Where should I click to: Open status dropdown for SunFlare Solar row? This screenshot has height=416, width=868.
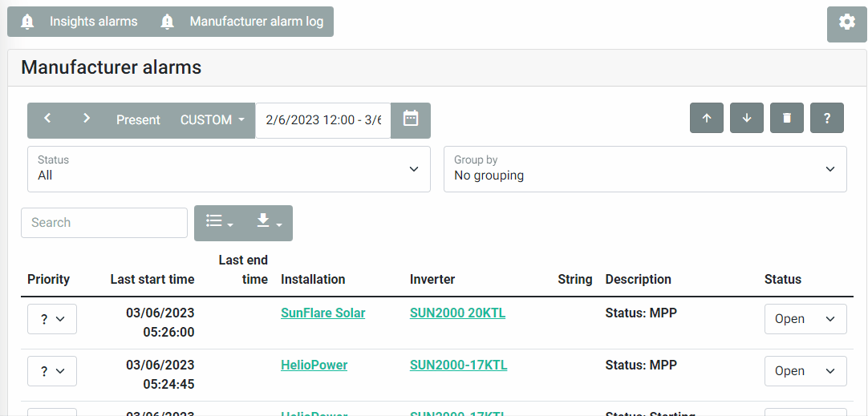point(805,319)
